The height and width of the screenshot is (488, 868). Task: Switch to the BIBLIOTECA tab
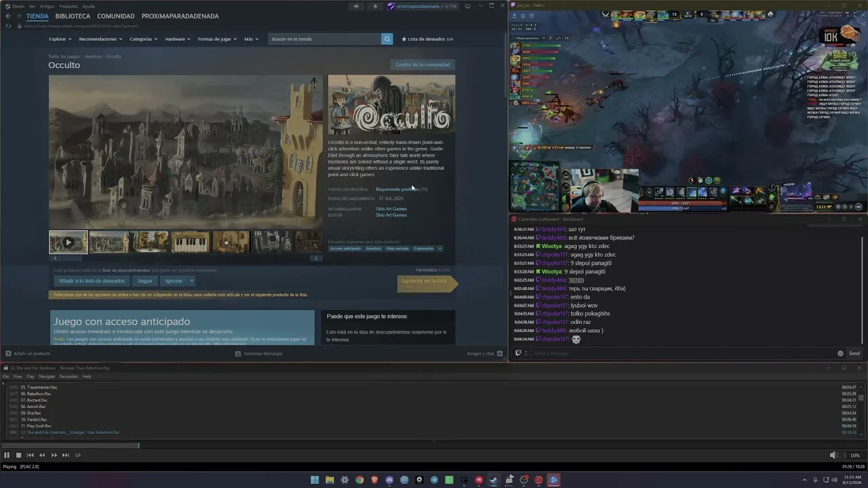coord(73,16)
